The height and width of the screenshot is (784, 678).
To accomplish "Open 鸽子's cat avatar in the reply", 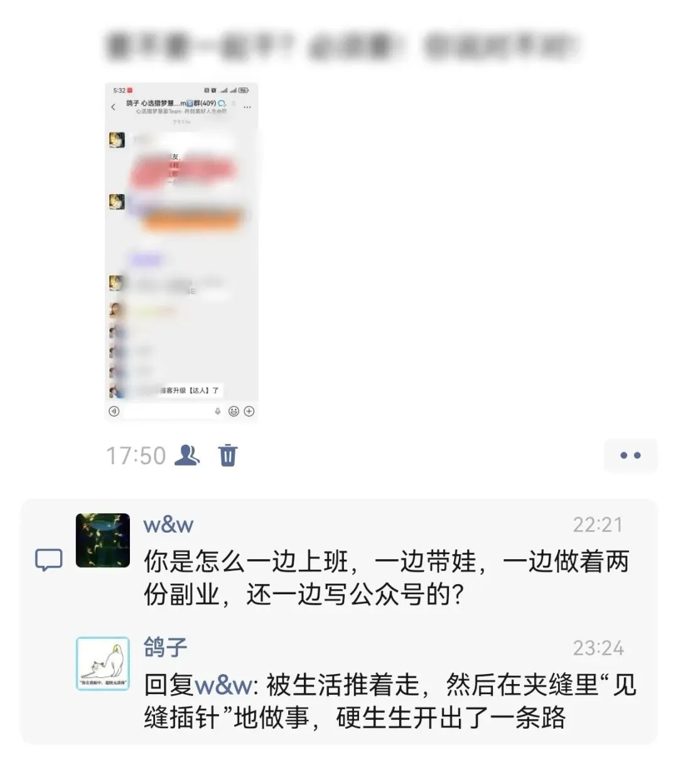I will point(103,663).
